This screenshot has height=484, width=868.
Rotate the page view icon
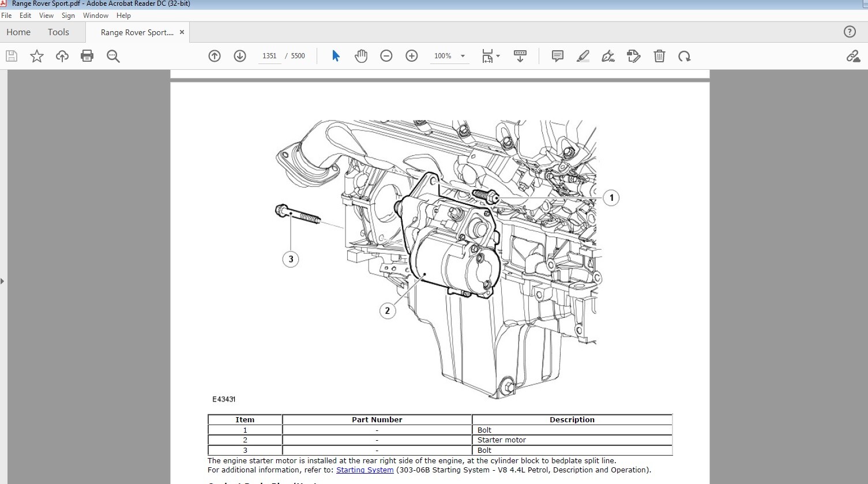(685, 56)
